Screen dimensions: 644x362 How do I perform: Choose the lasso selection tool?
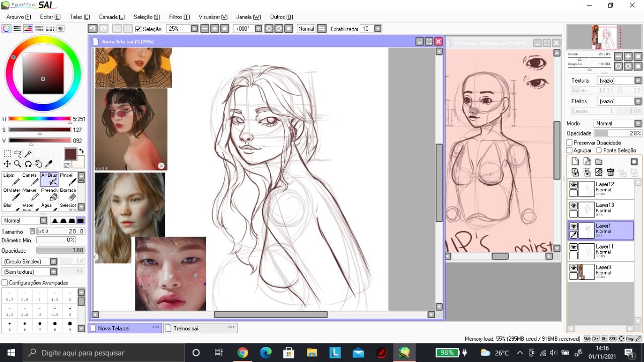(18, 154)
